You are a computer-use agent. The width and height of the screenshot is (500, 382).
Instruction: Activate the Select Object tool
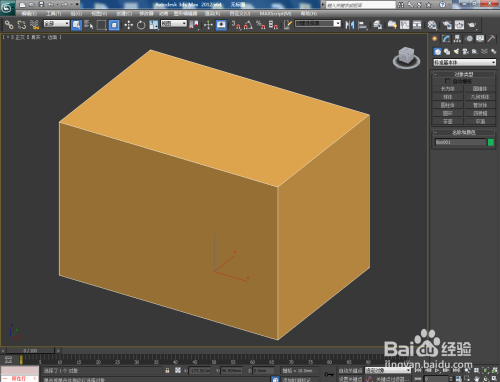(x=76, y=25)
